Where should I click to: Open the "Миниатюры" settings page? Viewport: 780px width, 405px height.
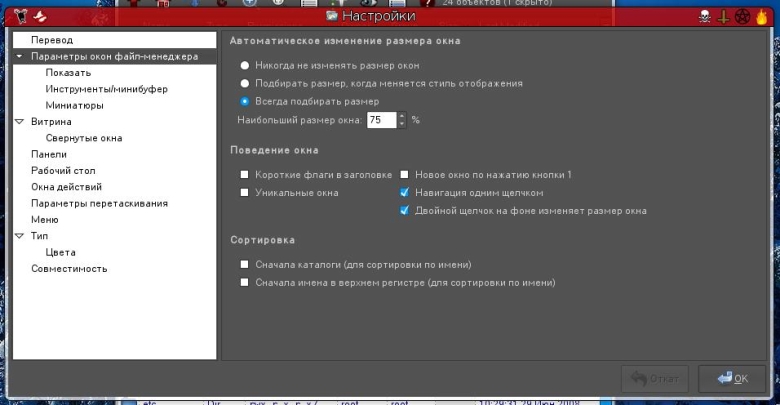[x=75, y=105]
